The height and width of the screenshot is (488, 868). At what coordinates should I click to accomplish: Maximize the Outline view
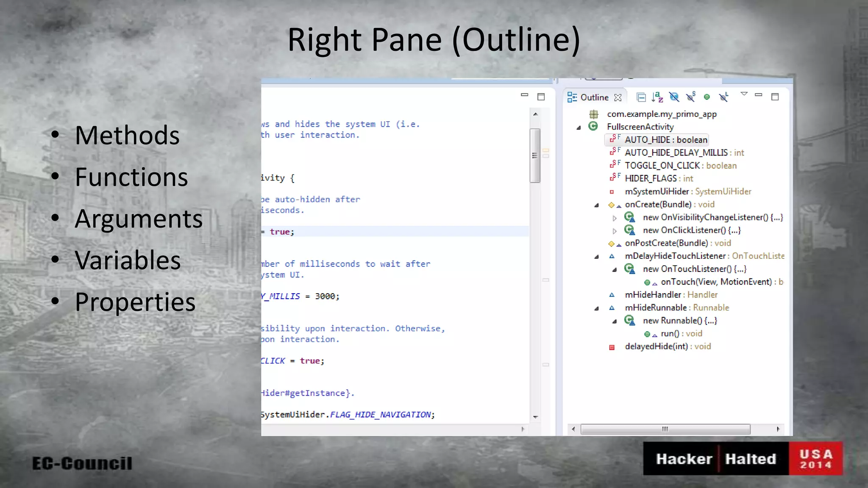pos(775,97)
